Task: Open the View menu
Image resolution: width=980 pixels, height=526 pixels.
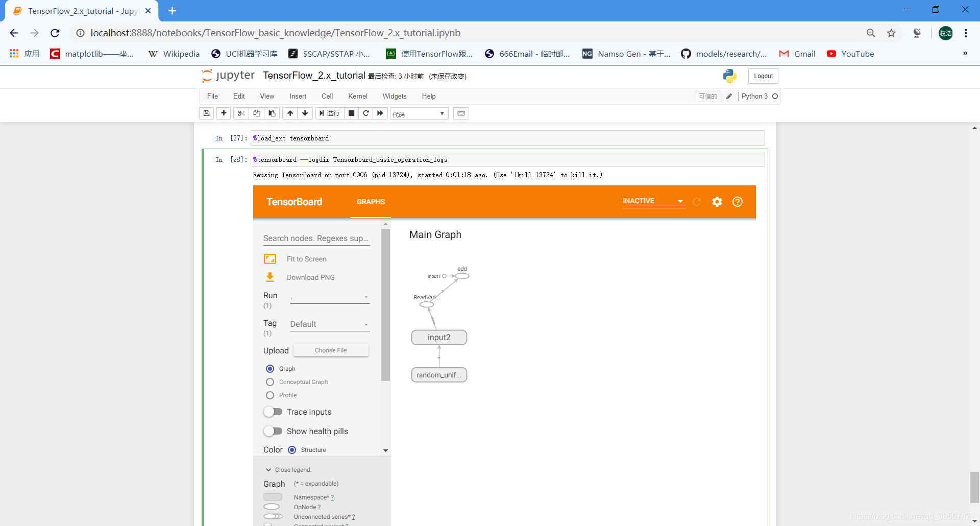Action: 267,96
